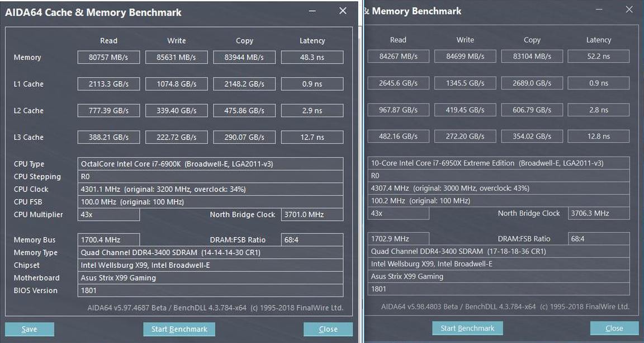Click CPU field showing i7-6950X Extreme Edition
The image size is (644, 343).
[x=498, y=163]
